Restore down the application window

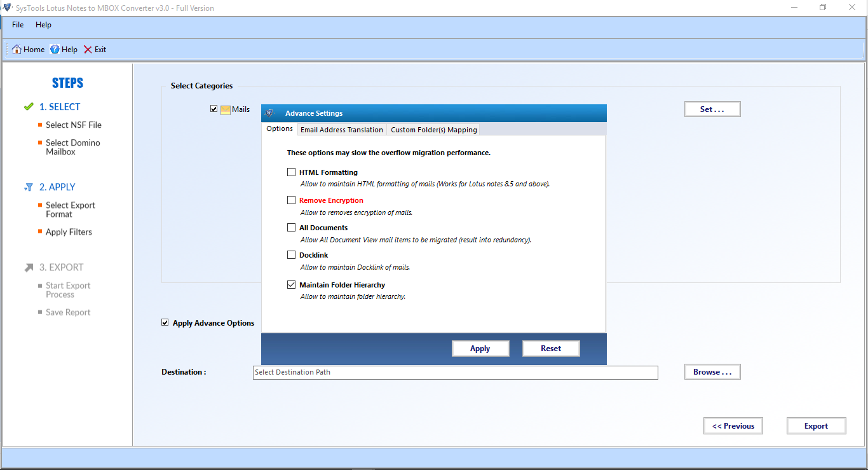(823, 8)
